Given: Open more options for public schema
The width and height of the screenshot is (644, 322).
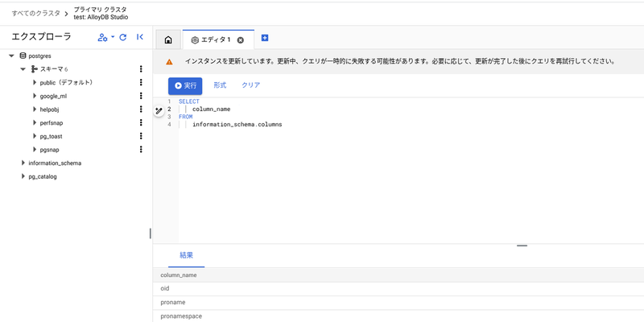Looking at the screenshot, I should [141, 82].
